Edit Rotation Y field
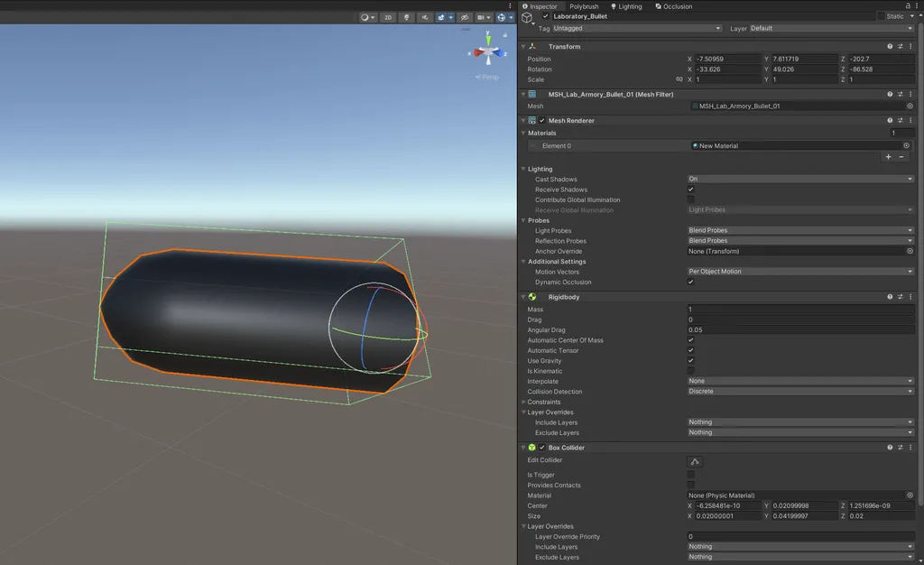 pos(804,69)
